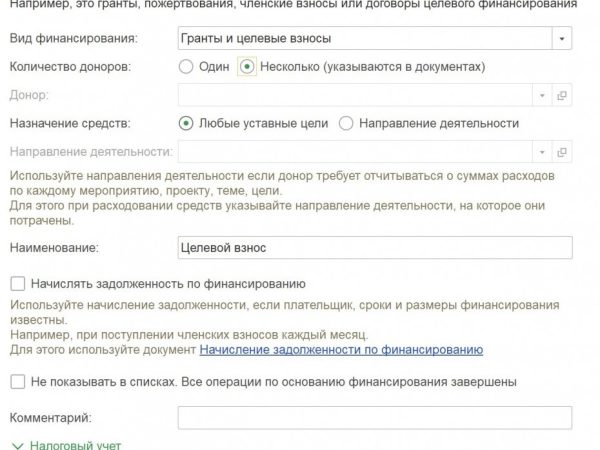Click the Комментарий text field
This screenshot has width=600, height=450.
coord(374,417)
